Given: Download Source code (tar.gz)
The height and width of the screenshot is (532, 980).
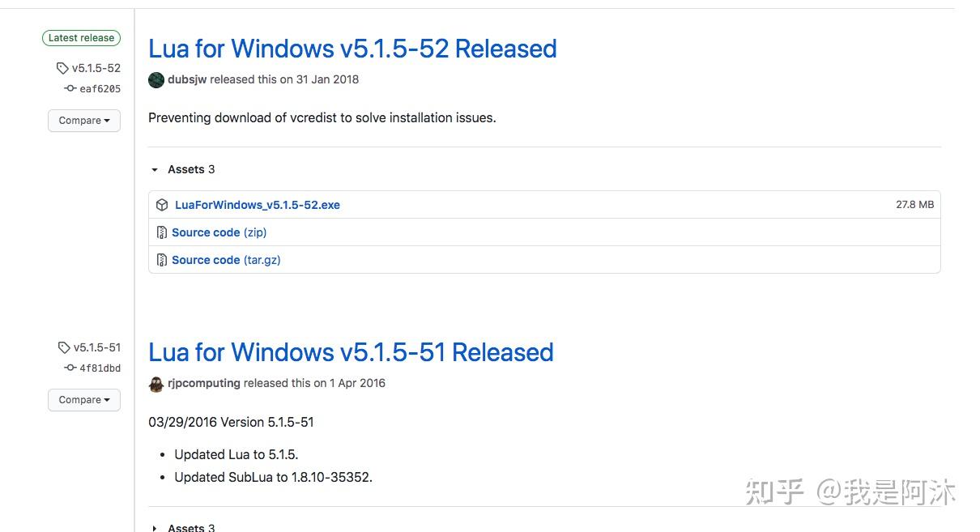Looking at the screenshot, I should [226, 260].
